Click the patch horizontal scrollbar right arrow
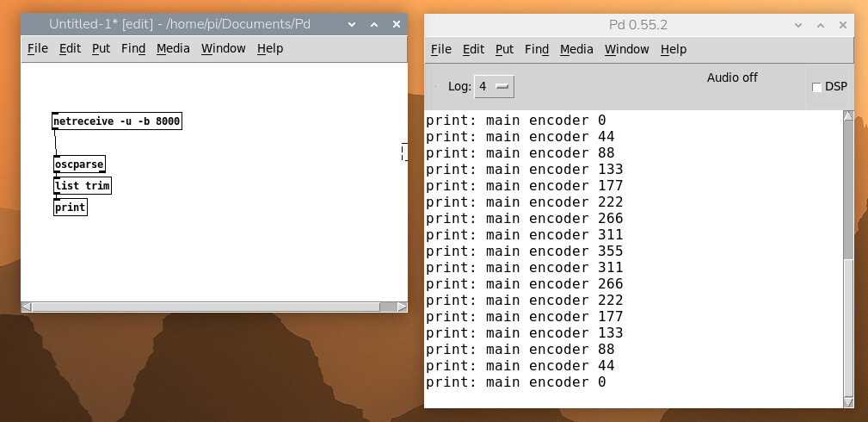The image size is (868, 422). pos(402,307)
